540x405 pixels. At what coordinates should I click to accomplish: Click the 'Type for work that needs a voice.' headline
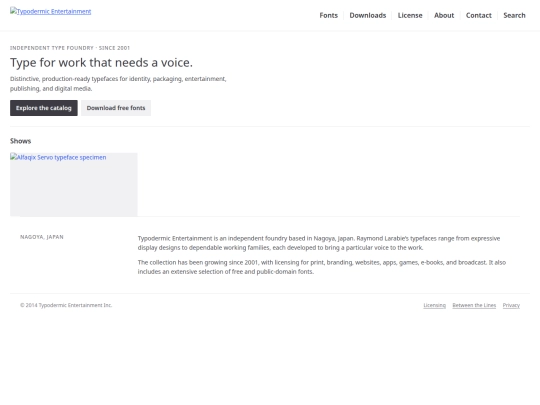click(x=101, y=63)
